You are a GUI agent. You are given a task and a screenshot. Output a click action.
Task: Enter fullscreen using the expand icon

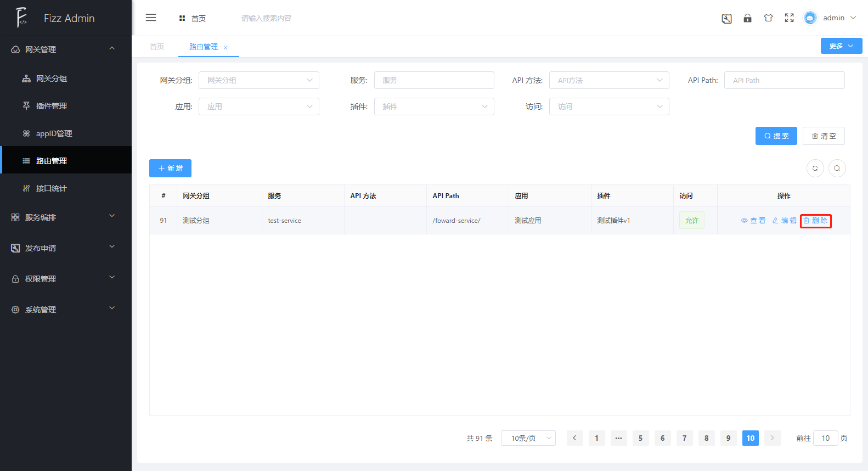point(789,18)
